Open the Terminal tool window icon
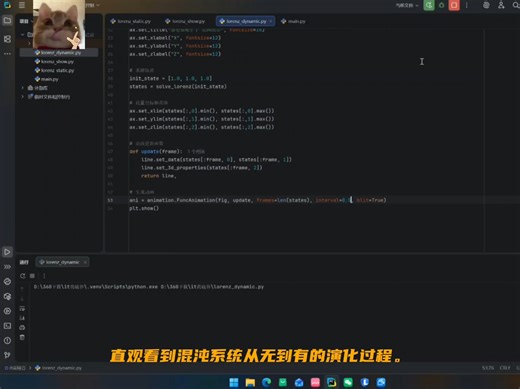This screenshot has height=389, width=520. (x=7, y=326)
